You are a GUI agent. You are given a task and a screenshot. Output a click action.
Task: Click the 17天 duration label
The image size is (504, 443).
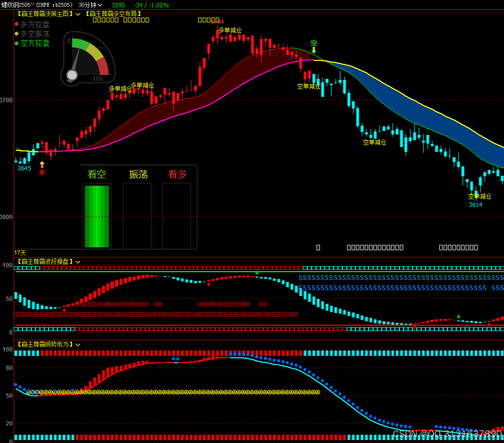pyautogui.click(x=20, y=253)
